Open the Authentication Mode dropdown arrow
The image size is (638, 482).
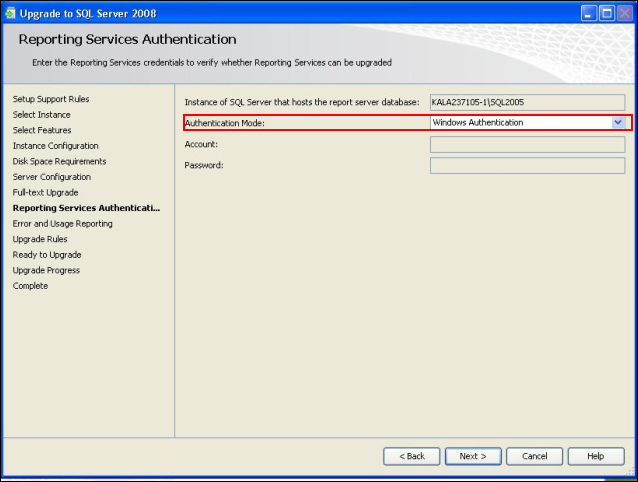(618, 122)
